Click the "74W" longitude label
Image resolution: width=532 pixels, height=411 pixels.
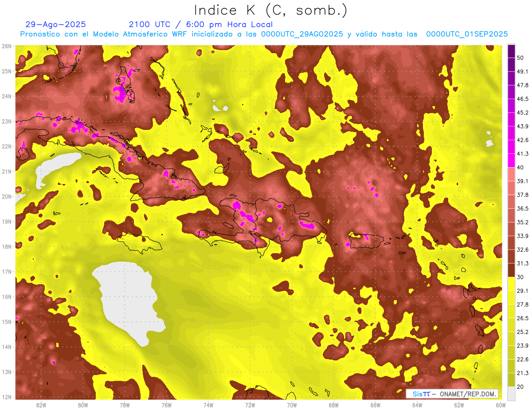(208, 405)
